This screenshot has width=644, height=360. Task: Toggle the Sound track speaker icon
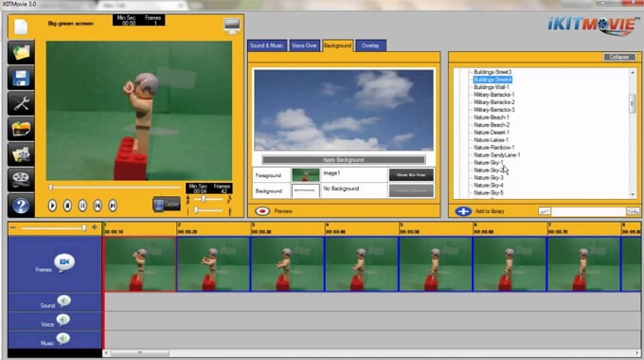64,301
